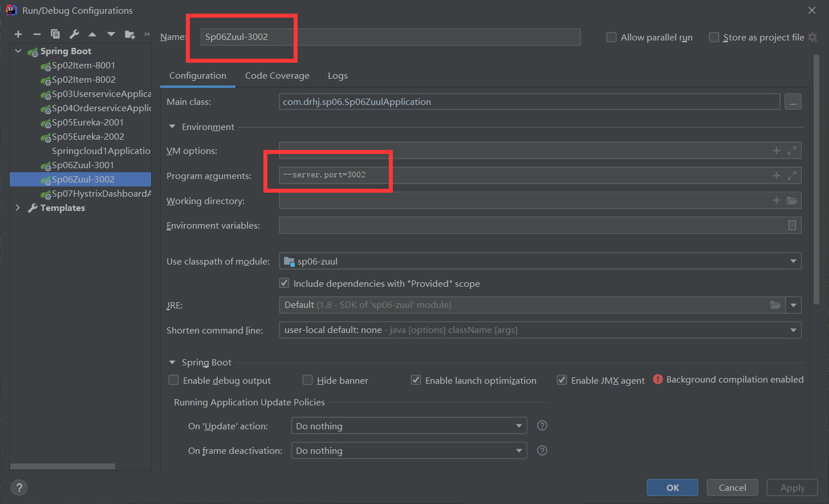
Task: Toggle Enable launch optimization checkbox
Action: click(416, 380)
